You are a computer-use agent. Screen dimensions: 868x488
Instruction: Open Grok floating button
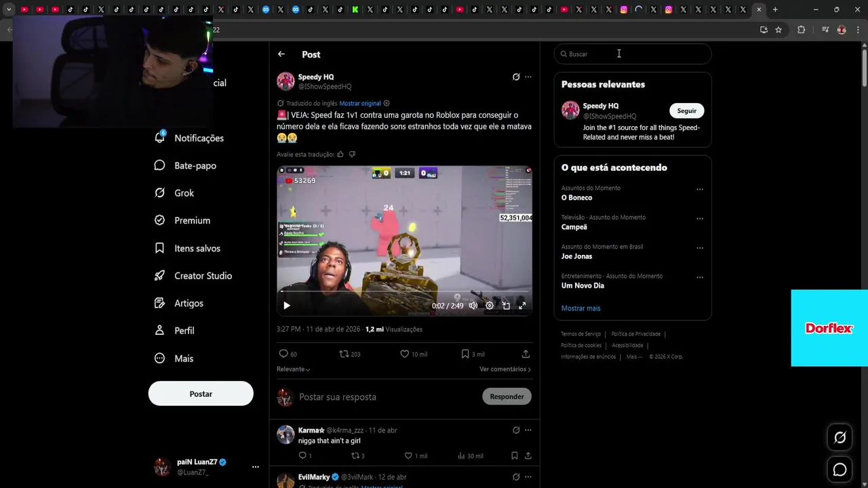pyautogui.click(x=840, y=438)
